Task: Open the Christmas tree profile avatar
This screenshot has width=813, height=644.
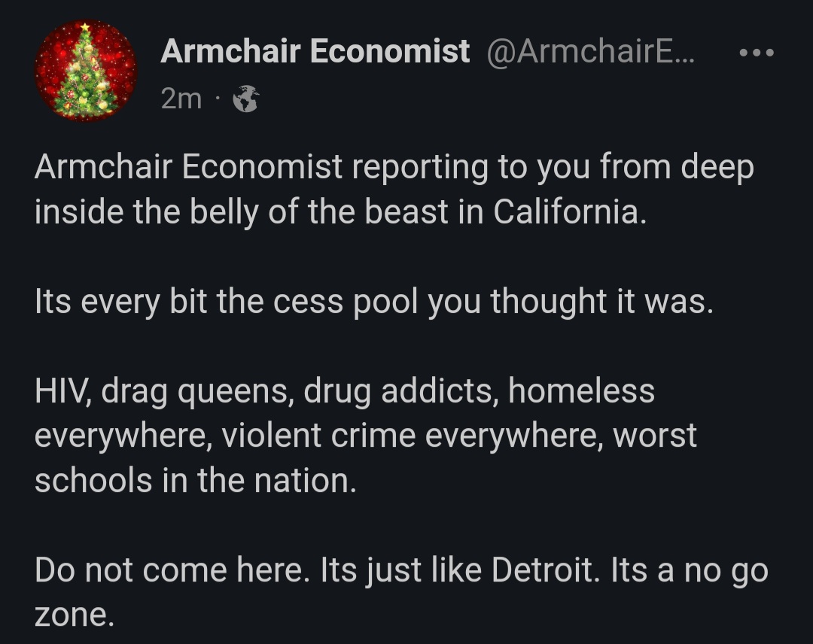Action: coord(86,71)
